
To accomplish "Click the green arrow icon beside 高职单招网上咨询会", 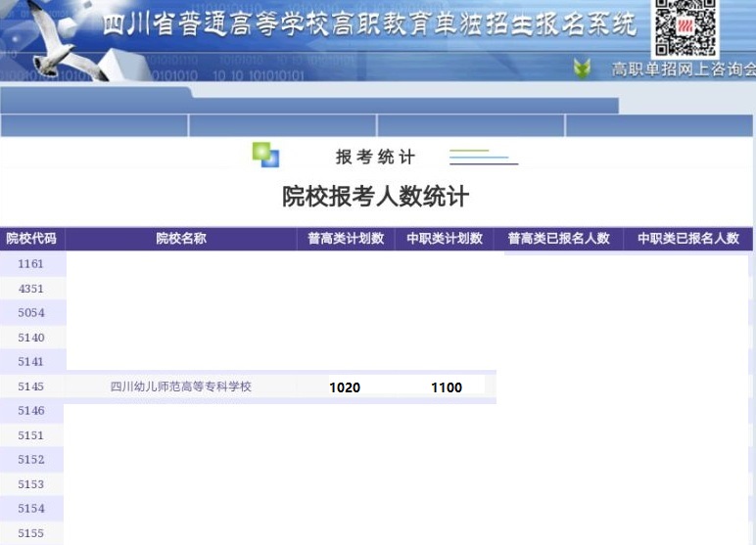I will tap(582, 68).
